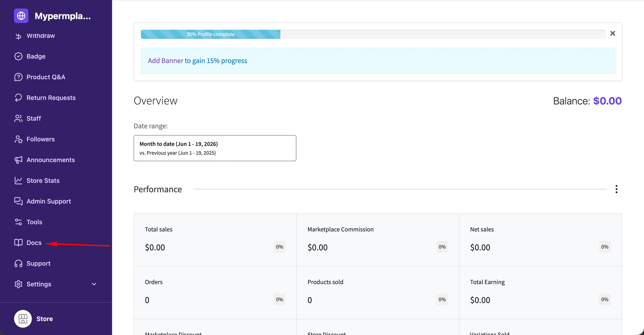
Task: Dismiss the profile progress panel
Action: pos(612,33)
